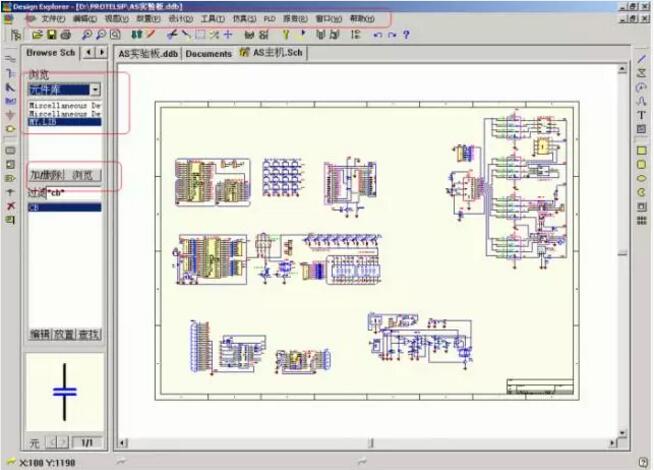Open the 文件(F) menu
Viewport: 654px width, 470px height.
(53, 19)
